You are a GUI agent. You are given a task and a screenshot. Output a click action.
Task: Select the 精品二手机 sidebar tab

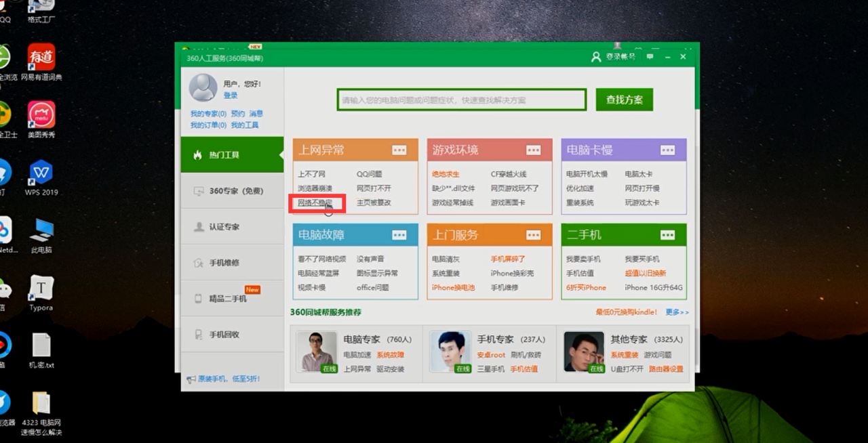coord(232,299)
